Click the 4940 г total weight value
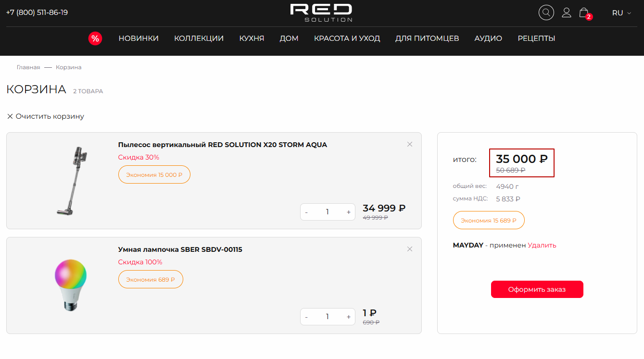 [507, 186]
